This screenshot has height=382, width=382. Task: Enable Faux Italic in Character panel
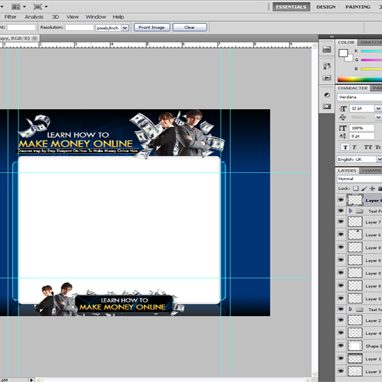pyautogui.click(x=355, y=147)
